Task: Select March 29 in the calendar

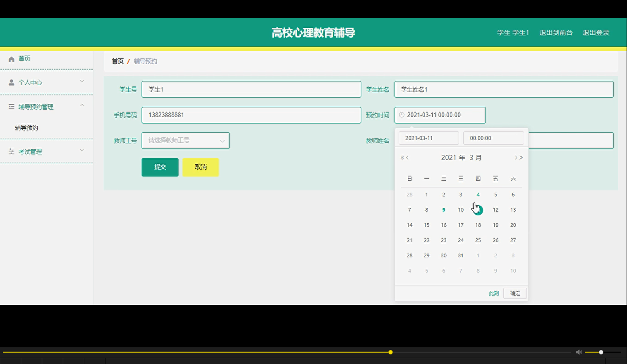Action: coord(426,256)
